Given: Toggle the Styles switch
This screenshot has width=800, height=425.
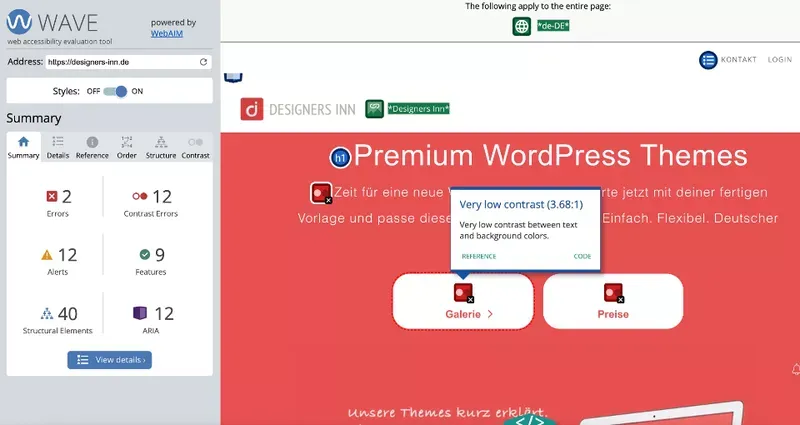Looking at the screenshot, I should point(116,91).
